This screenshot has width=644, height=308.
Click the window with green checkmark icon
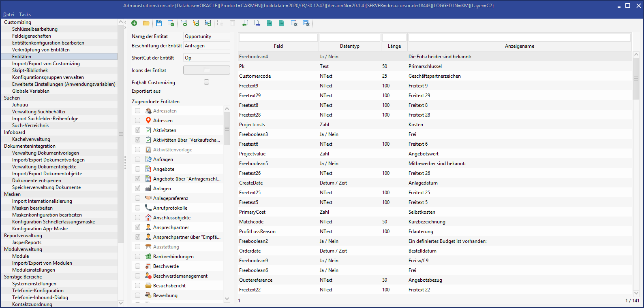[171, 23]
